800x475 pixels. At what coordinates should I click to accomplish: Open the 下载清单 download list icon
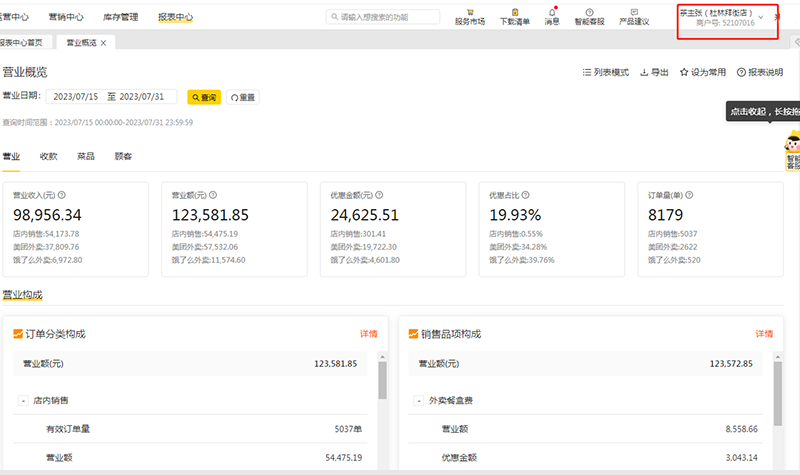(515, 12)
